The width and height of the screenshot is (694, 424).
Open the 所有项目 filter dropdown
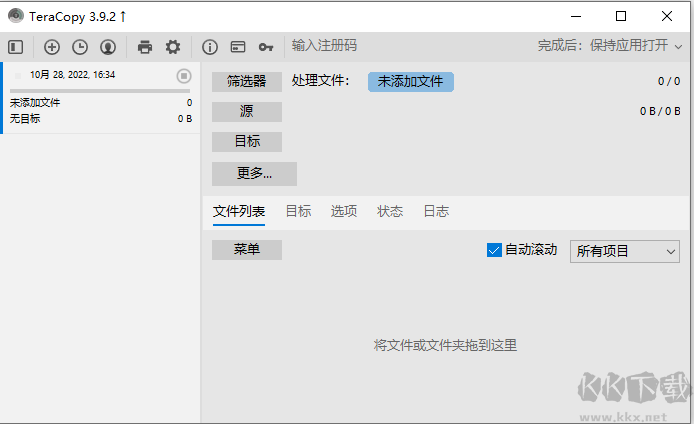click(625, 251)
